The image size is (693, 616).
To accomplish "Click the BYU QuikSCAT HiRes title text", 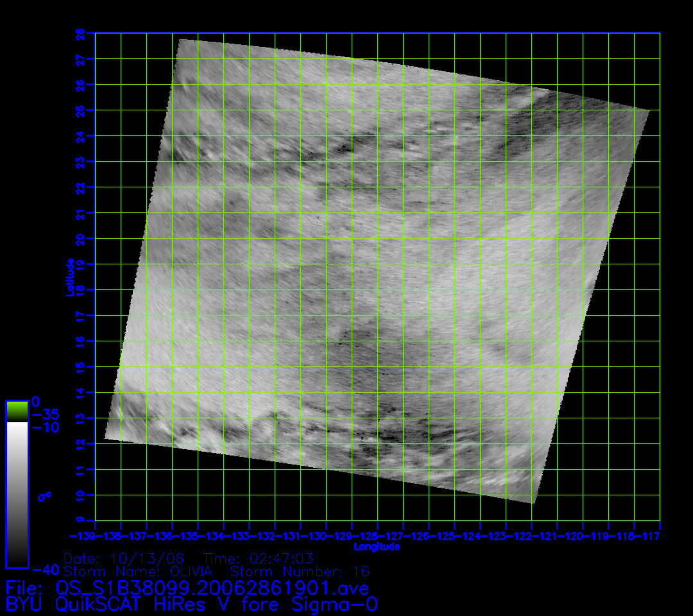I will point(191,604).
